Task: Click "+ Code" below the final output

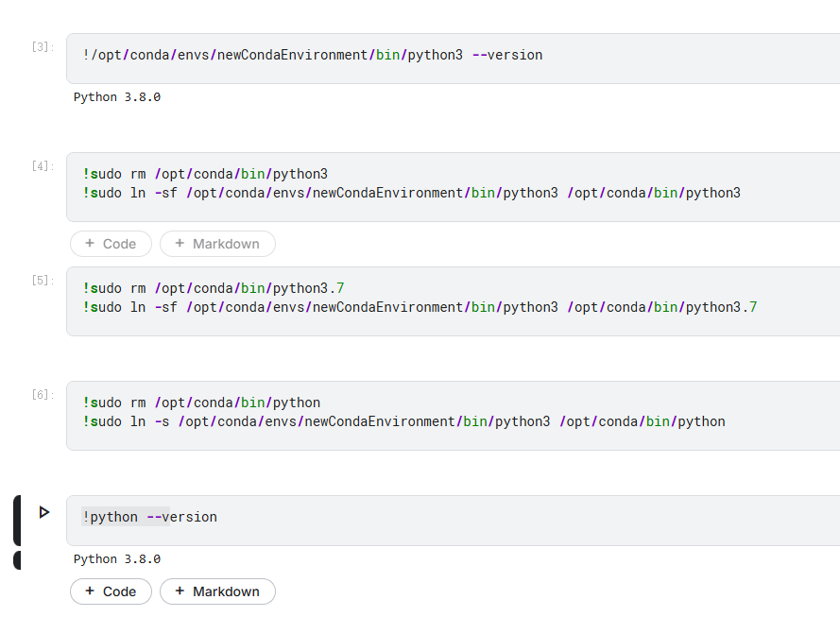Action: pos(111,591)
